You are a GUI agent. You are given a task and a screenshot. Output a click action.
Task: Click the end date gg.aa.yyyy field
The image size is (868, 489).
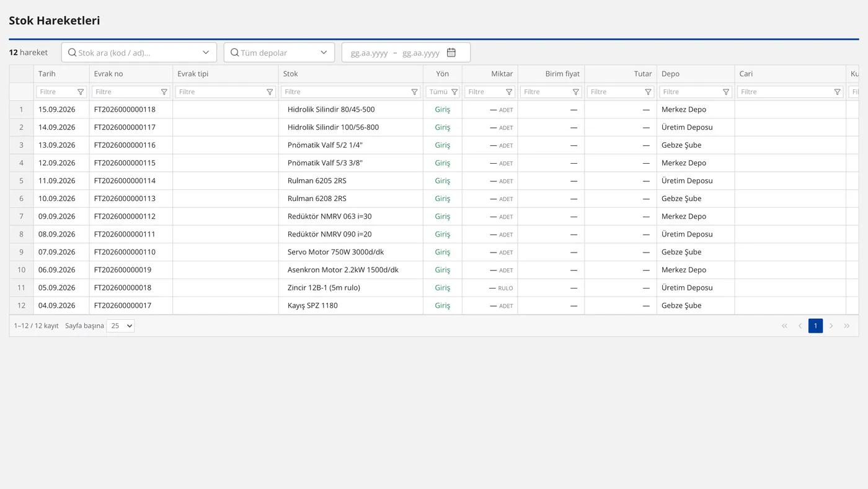pos(421,53)
